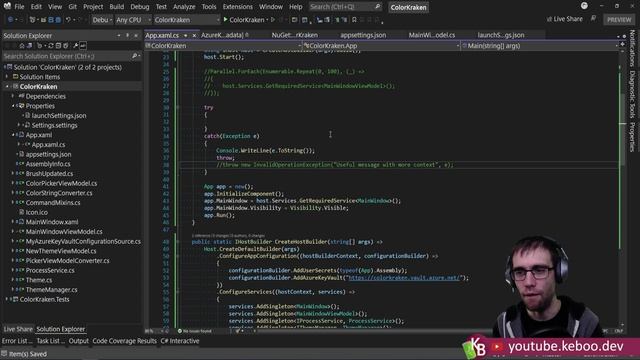The height and width of the screenshot is (360, 640).
Task: Open the ColorKraken startup project dropdown
Action: 187,20
